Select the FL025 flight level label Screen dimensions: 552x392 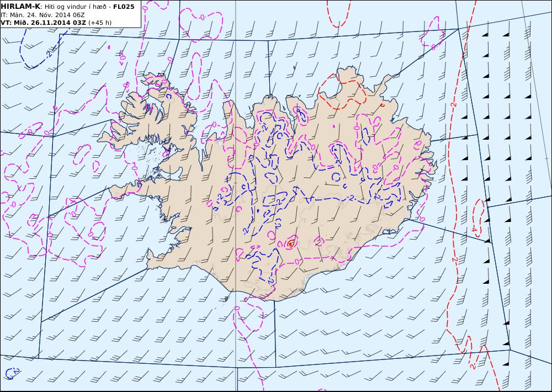(124, 7)
